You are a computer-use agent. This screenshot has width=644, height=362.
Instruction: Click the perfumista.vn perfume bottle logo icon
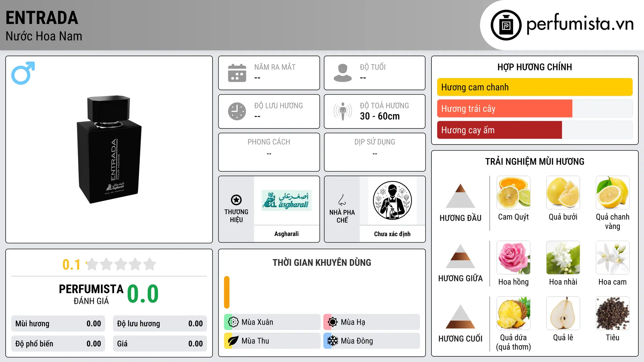[x=506, y=25]
